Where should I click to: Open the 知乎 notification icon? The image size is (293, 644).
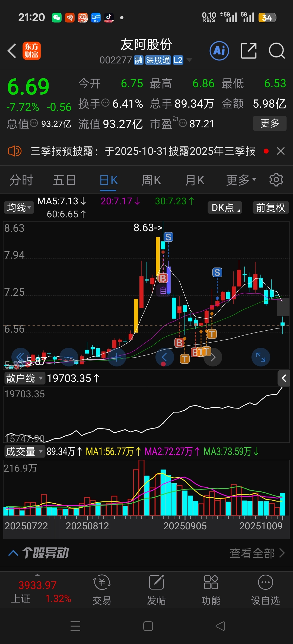tap(96, 18)
